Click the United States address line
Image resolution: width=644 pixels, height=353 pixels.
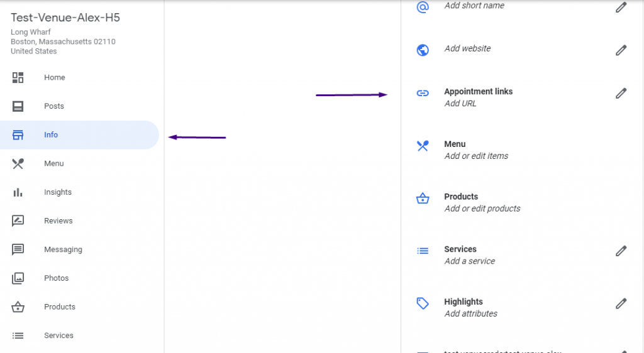[x=34, y=52]
